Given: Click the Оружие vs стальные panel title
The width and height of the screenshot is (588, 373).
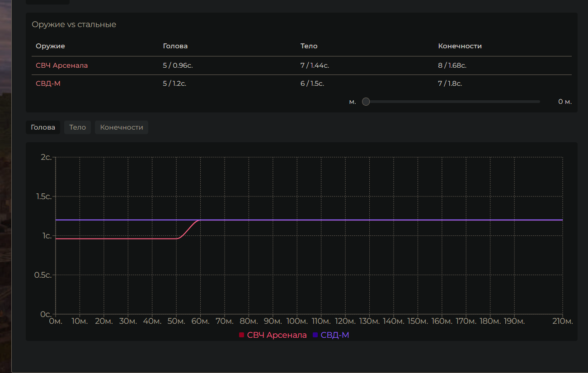Looking at the screenshot, I should tap(74, 24).
